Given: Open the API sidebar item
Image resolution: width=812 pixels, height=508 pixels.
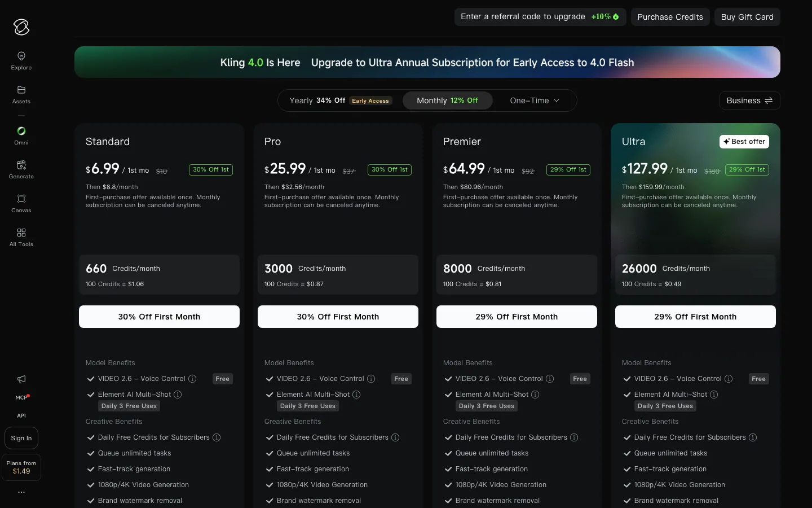Looking at the screenshot, I should (21, 415).
